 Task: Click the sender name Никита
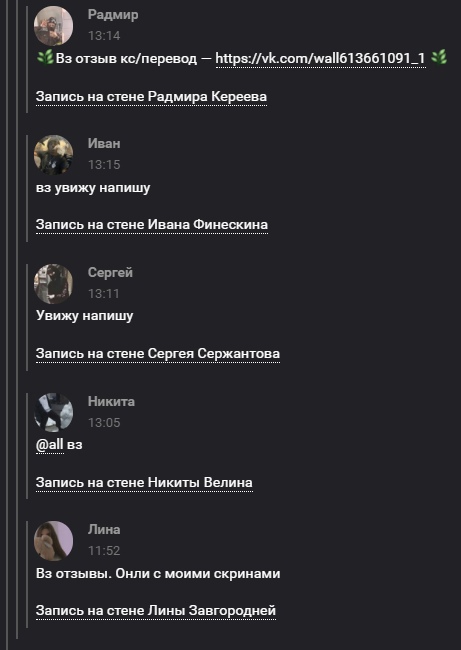[x=111, y=402]
